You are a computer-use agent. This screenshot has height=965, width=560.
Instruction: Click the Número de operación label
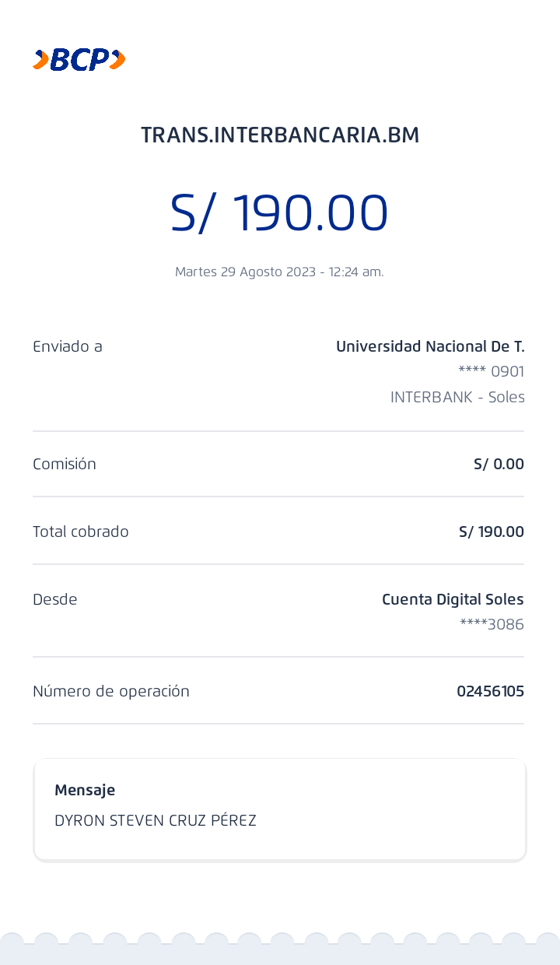click(x=111, y=691)
